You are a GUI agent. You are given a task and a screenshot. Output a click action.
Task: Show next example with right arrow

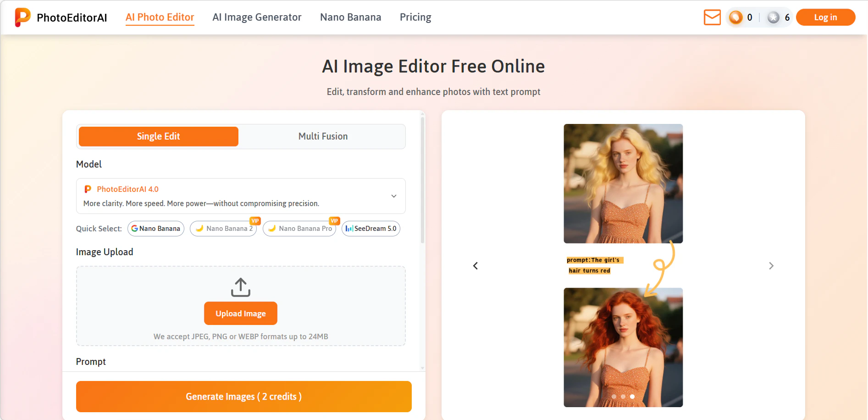pyautogui.click(x=771, y=266)
